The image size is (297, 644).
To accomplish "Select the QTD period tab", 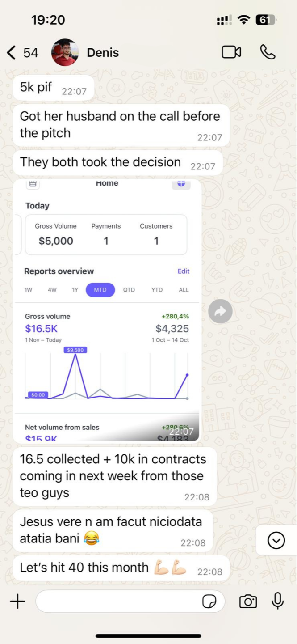I will 129,290.
